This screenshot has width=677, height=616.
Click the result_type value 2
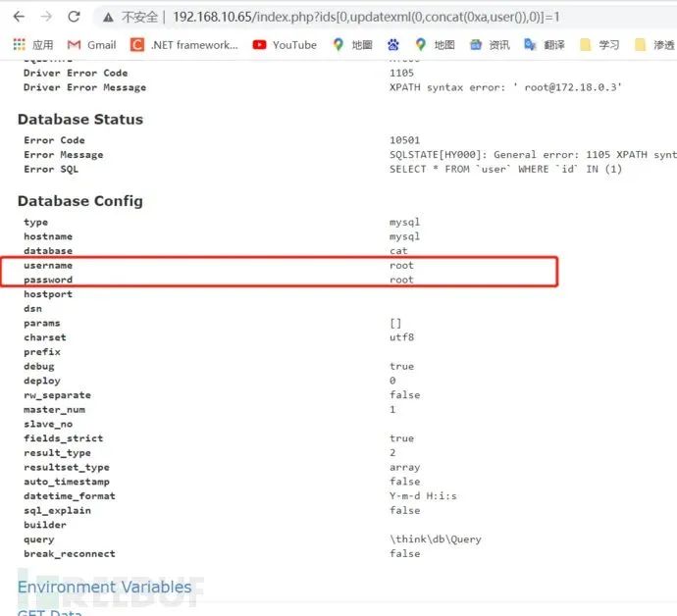[x=392, y=452]
